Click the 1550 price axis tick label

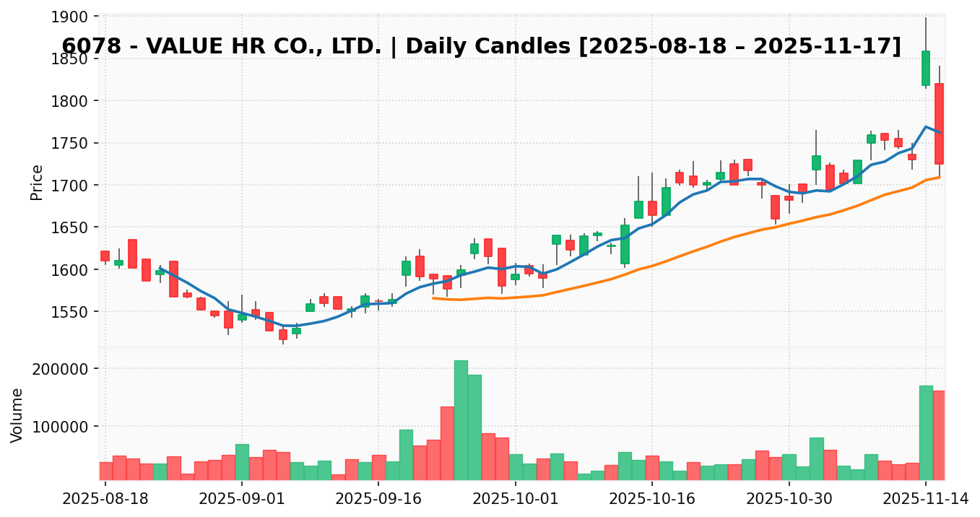[x=72, y=312]
